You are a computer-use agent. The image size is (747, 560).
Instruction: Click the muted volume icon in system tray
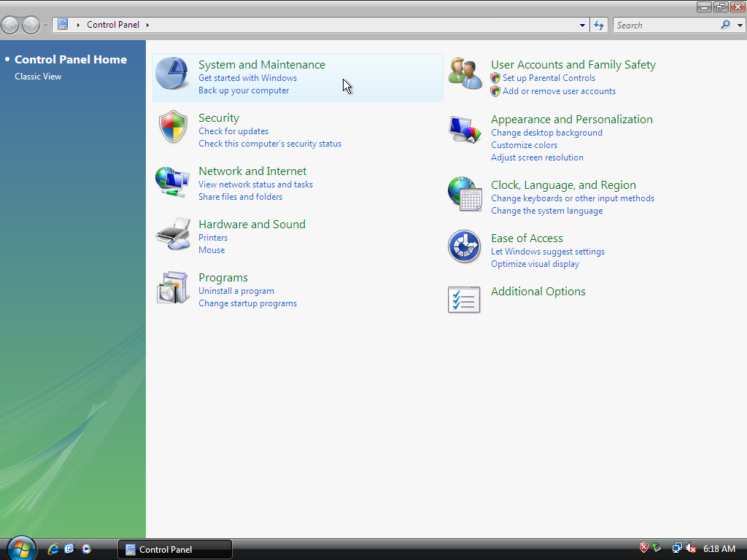(690, 548)
